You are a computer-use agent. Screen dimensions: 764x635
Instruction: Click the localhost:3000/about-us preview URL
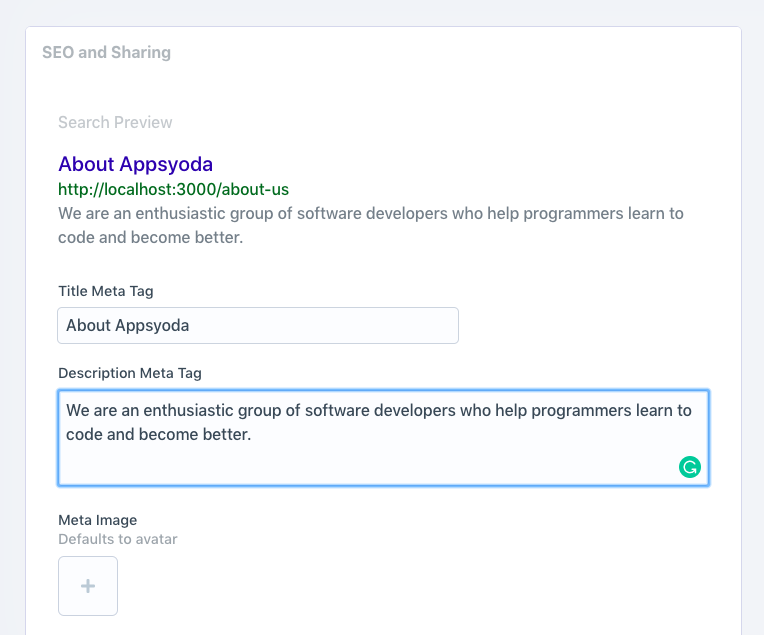173,189
